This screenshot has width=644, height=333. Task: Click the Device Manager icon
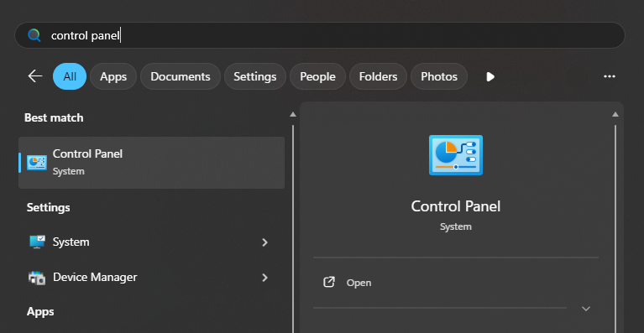(x=37, y=278)
